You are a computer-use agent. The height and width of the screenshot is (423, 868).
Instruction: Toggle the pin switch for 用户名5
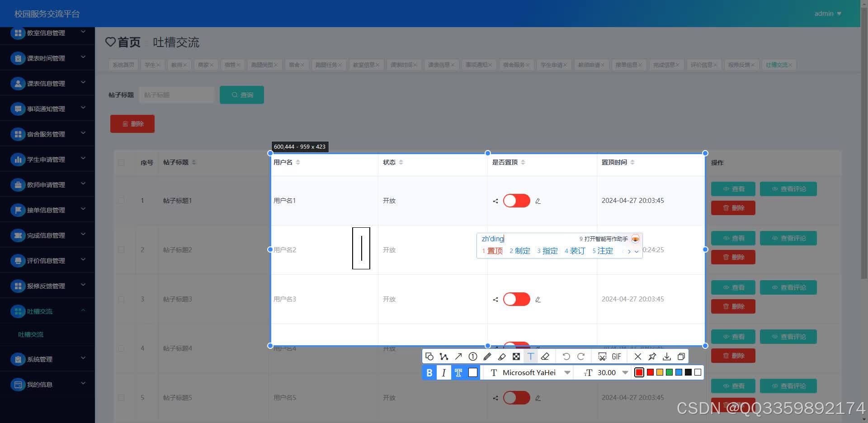pyautogui.click(x=517, y=398)
